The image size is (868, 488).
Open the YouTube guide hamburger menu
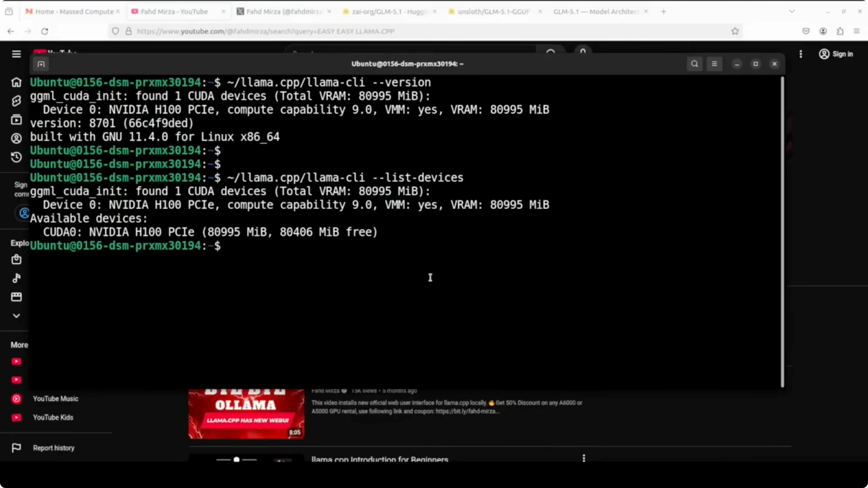click(16, 54)
